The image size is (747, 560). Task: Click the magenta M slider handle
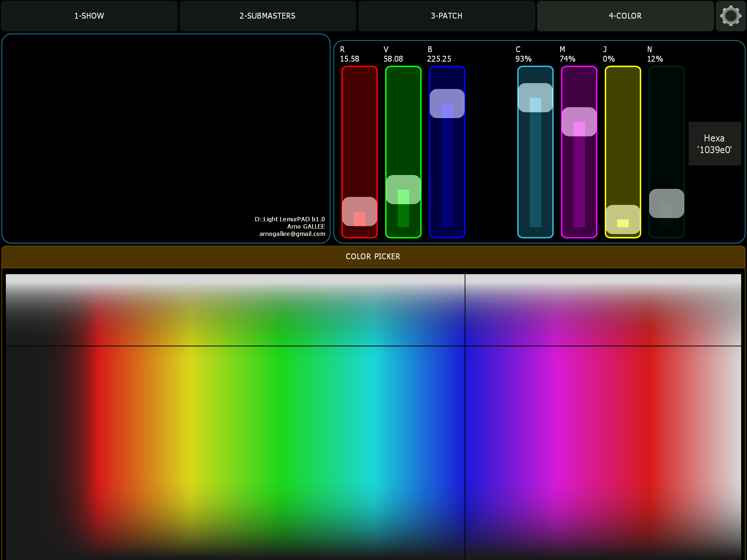pyautogui.click(x=579, y=122)
